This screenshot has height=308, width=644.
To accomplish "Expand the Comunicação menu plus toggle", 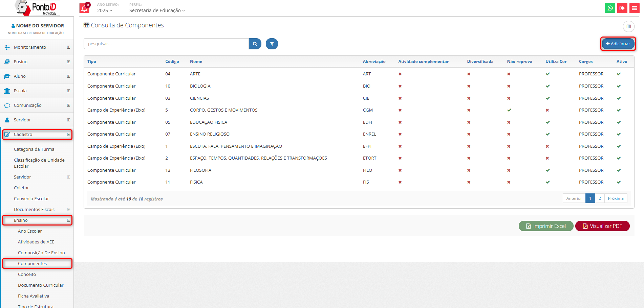I will 68,105.
